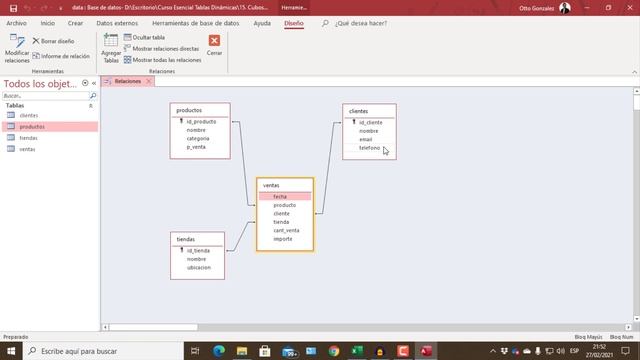This screenshot has height=360, width=640.
Task: Select the ventas table in navigation pane
Action: (50, 149)
